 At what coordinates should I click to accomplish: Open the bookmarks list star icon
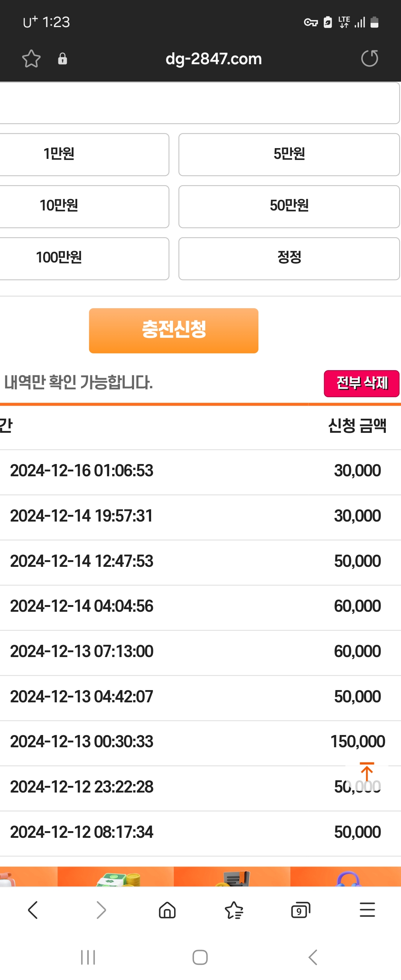[234, 910]
